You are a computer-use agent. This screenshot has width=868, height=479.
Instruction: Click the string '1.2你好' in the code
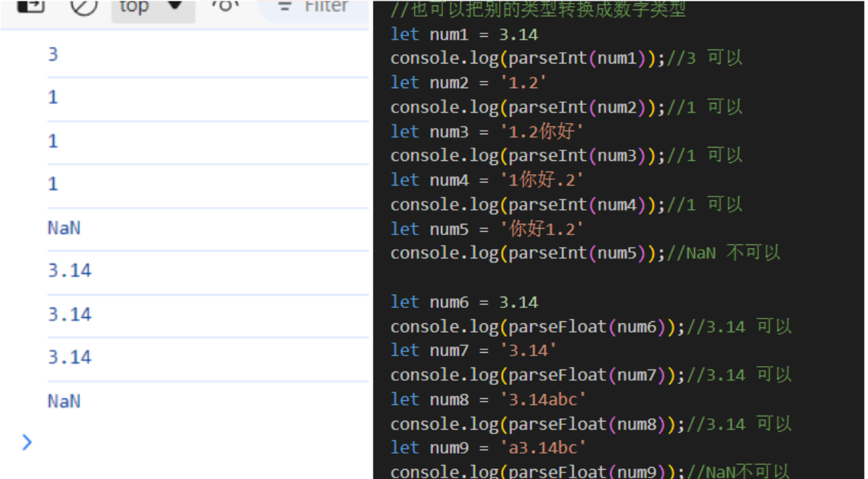pos(542,132)
